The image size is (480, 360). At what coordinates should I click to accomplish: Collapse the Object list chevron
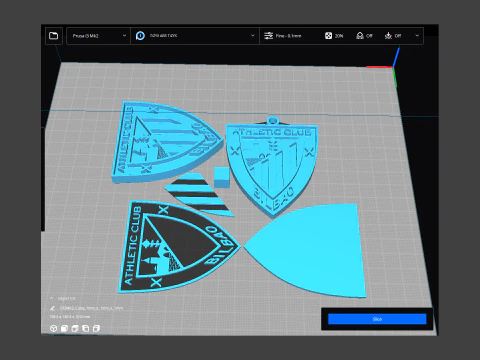(x=51, y=298)
